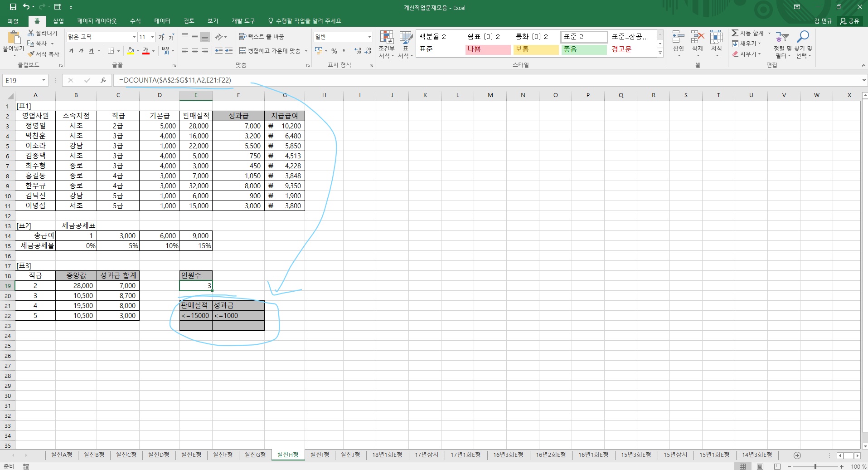Screen dimensions: 868x470
Task: Click the percent style icon
Action: point(334,51)
